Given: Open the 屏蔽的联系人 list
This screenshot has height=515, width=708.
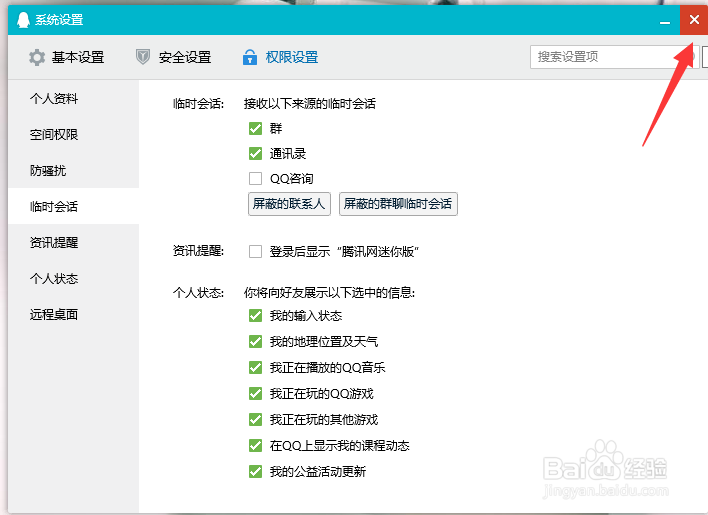Looking at the screenshot, I should click(x=289, y=204).
